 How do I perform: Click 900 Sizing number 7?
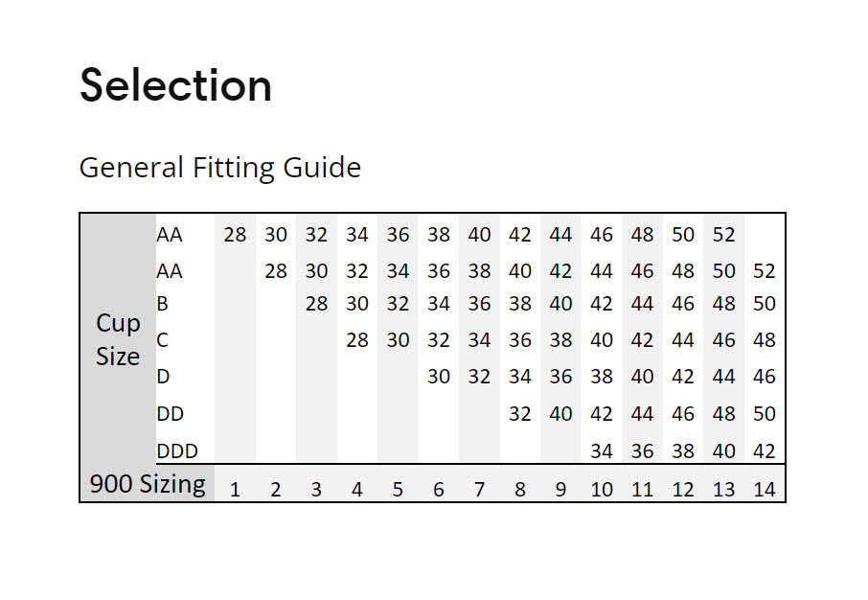pyautogui.click(x=479, y=490)
